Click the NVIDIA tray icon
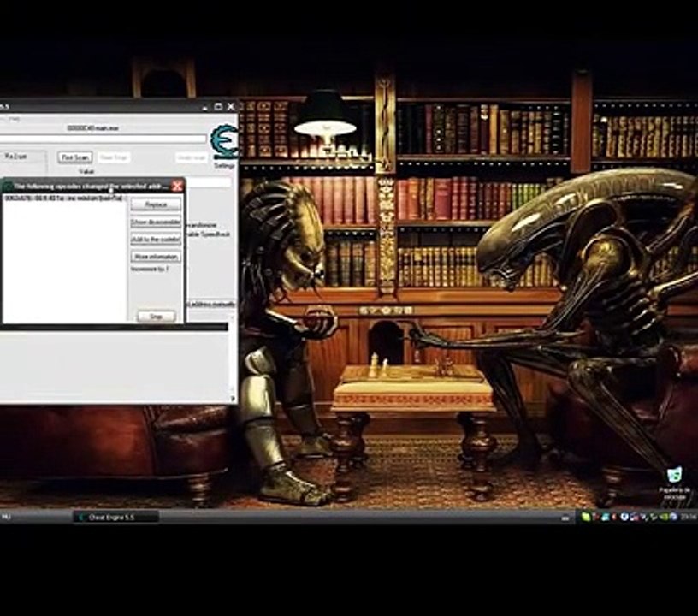 coord(664,517)
